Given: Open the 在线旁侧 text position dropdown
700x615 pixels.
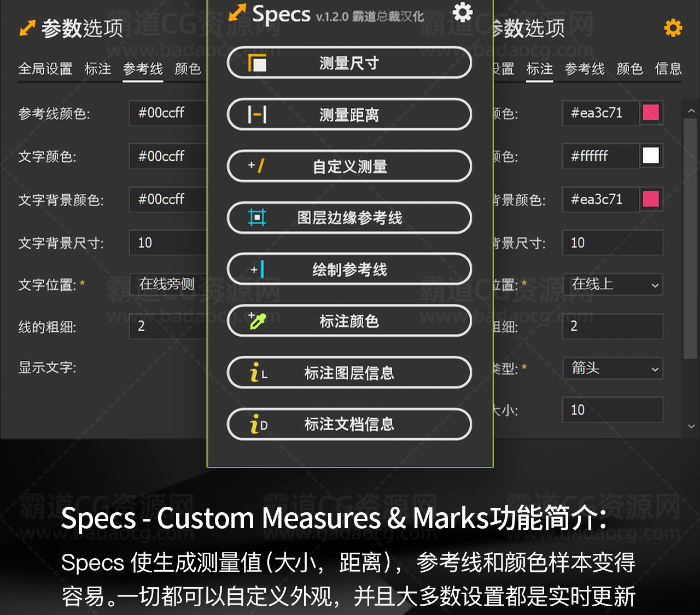Looking at the screenshot, I should pyautogui.click(x=167, y=284).
